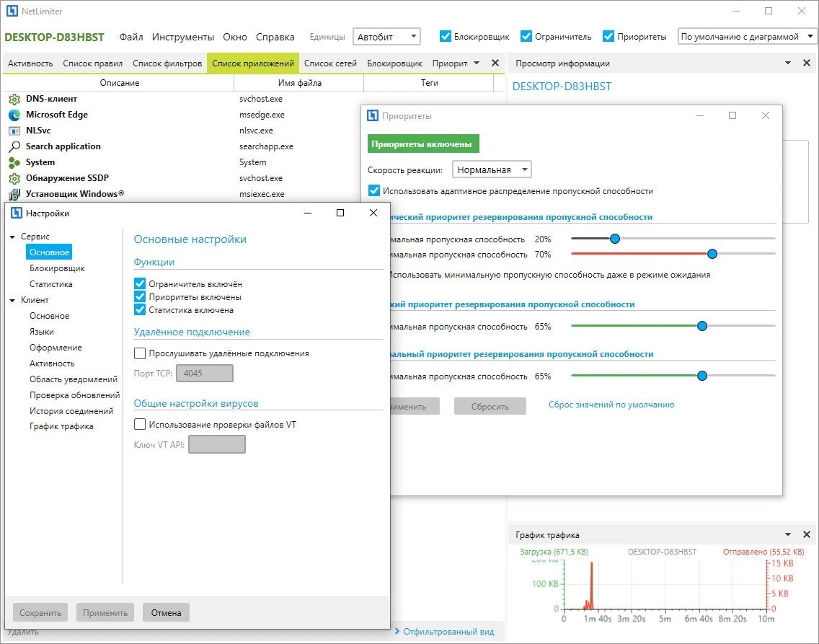Close the График трафика panel

[x=807, y=534]
